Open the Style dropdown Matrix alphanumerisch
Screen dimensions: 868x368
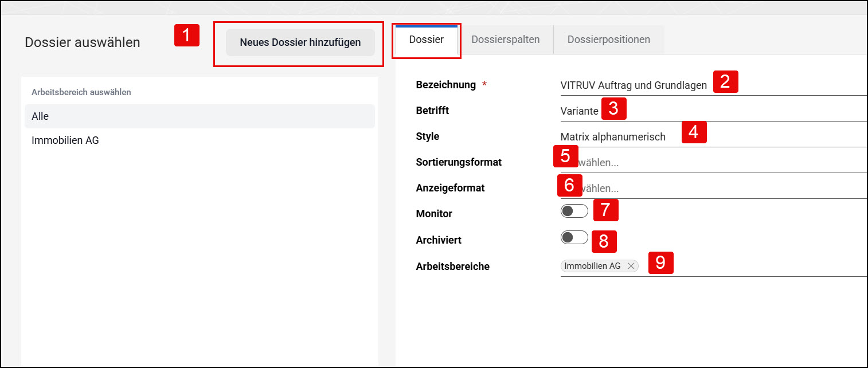[x=714, y=137]
